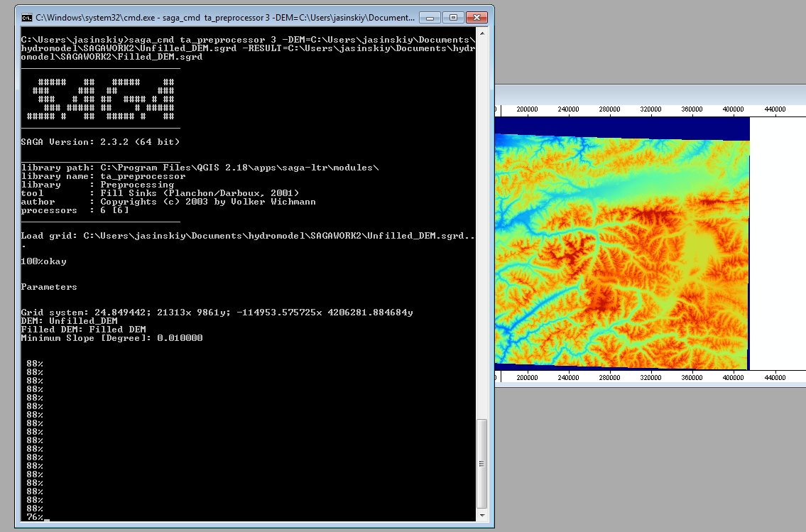Click the console scrollbar down arrow
The height and width of the screenshot is (532, 806).
click(481, 516)
